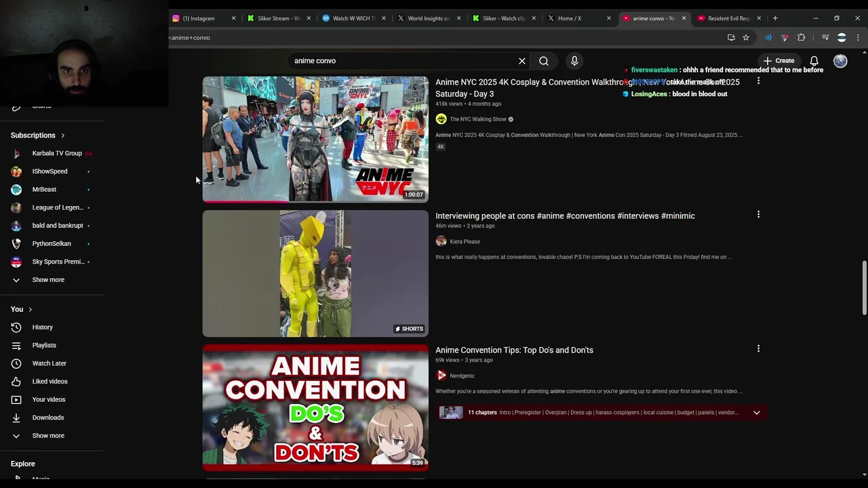Open options menu for Interviewing people at cons
Image resolution: width=868 pixels, height=488 pixels.
click(x=758, y=215)
